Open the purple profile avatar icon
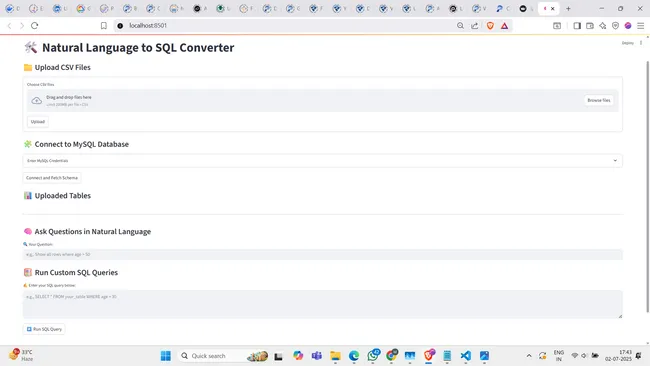Viewport: 650px width, 366px height. [x=628, y=26]
